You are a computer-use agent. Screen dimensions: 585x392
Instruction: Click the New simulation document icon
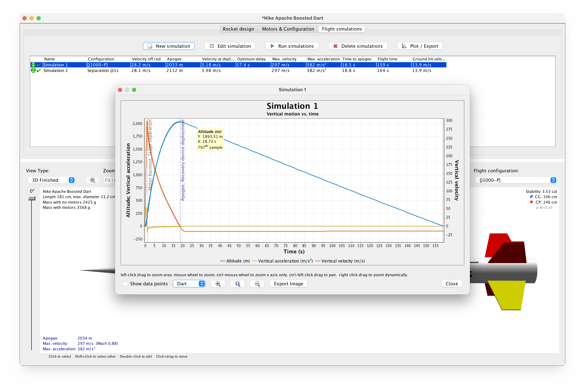tap(150, 46)
